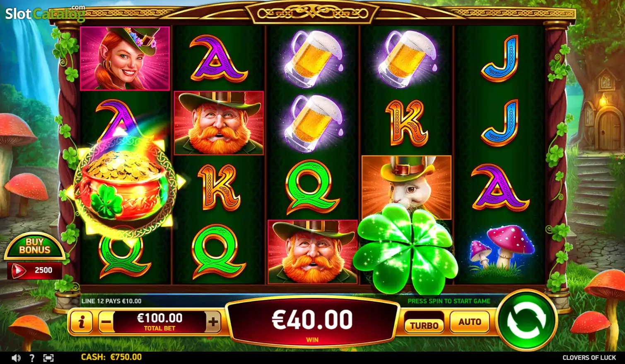Open help via the question mark icon
Image resolution: width=625 pixels, height=364 pixels.
click(32, 358)
